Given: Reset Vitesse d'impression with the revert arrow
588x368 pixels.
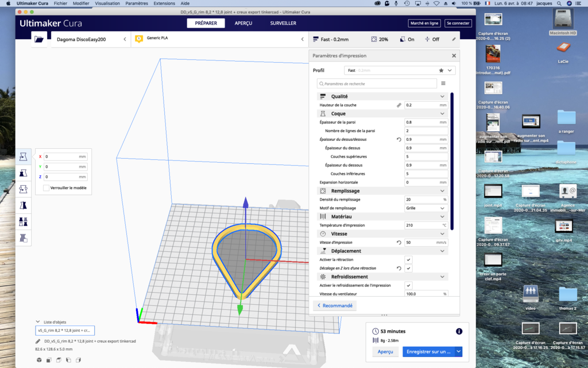Looking at the screenshot, I should point(399,243).
